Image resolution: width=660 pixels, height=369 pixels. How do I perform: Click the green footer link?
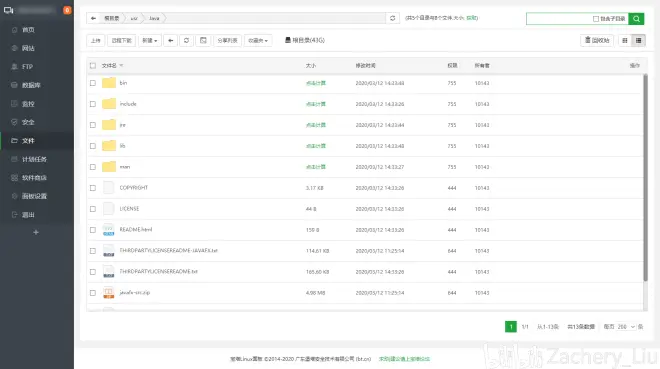(404, 359)
